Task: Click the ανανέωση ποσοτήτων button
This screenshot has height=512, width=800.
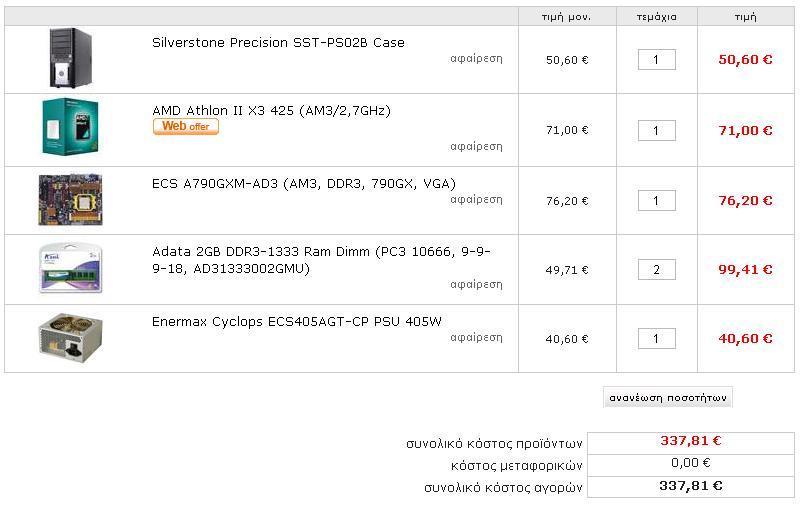Action: [668, 398]
